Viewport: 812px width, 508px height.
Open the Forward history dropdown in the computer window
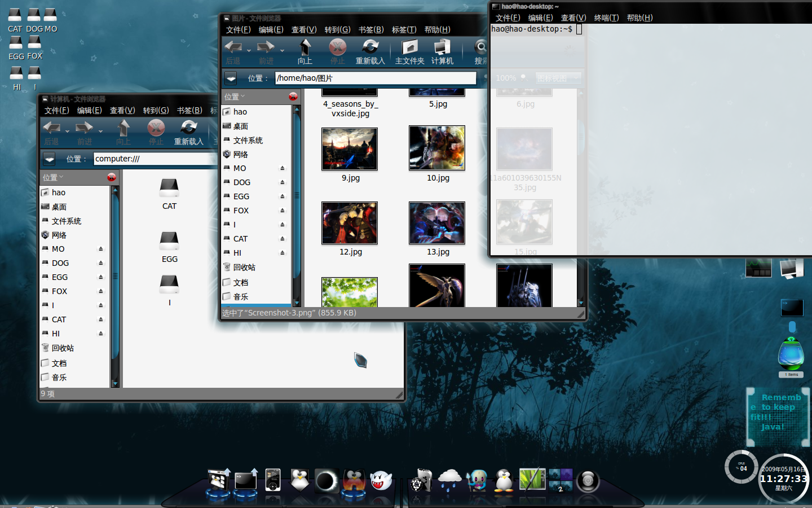(100, 131)
